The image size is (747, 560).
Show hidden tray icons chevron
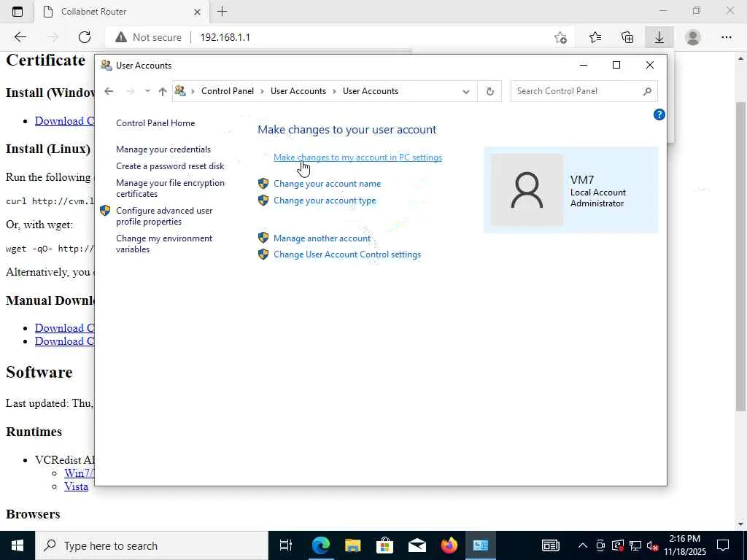click(583, 545)
